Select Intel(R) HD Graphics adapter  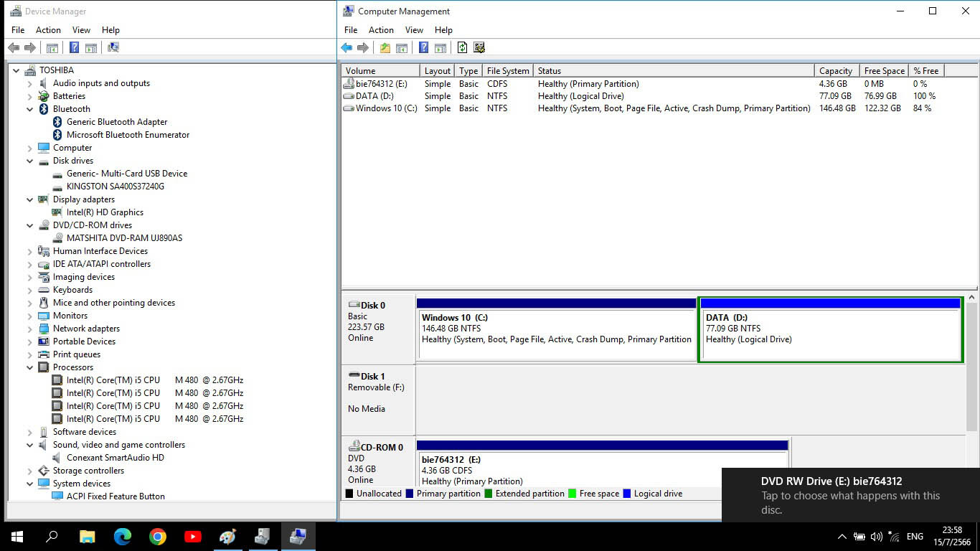pyautogui.click(x=105, y=212)
